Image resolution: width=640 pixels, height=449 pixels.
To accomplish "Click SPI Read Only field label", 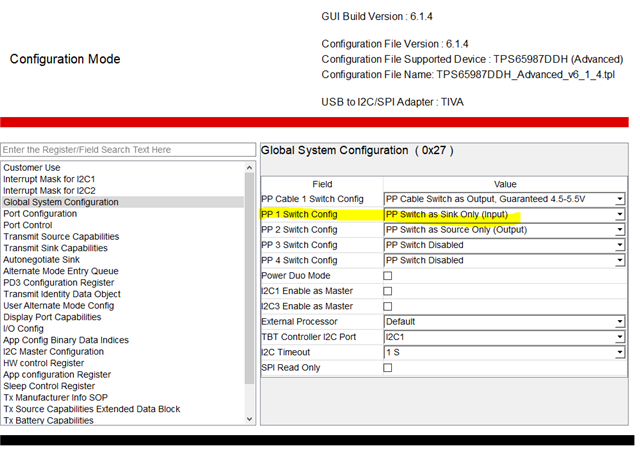I will pyautogui.click(x=291, y=367).
